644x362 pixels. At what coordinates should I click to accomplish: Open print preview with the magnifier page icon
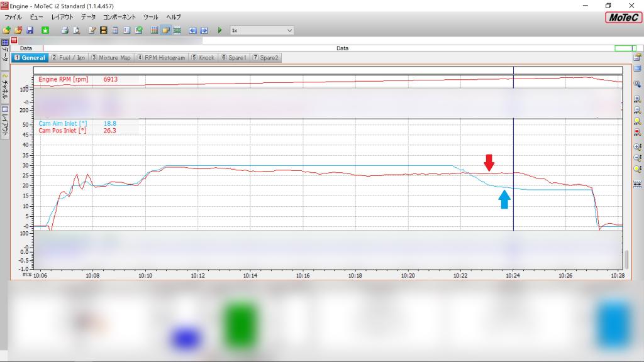coord(75,30)
